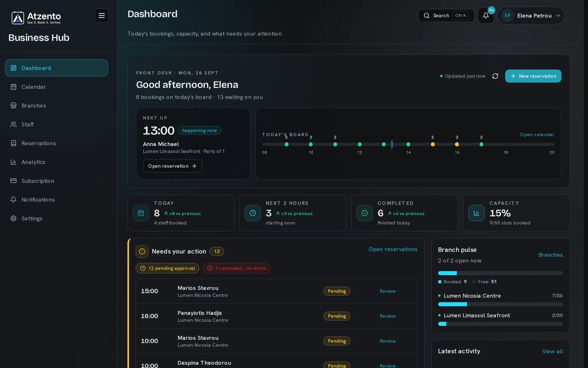The width and height of the screenshot is (588, 368).
Task: Open the notifications bell in header
Action: click(486, 16)
